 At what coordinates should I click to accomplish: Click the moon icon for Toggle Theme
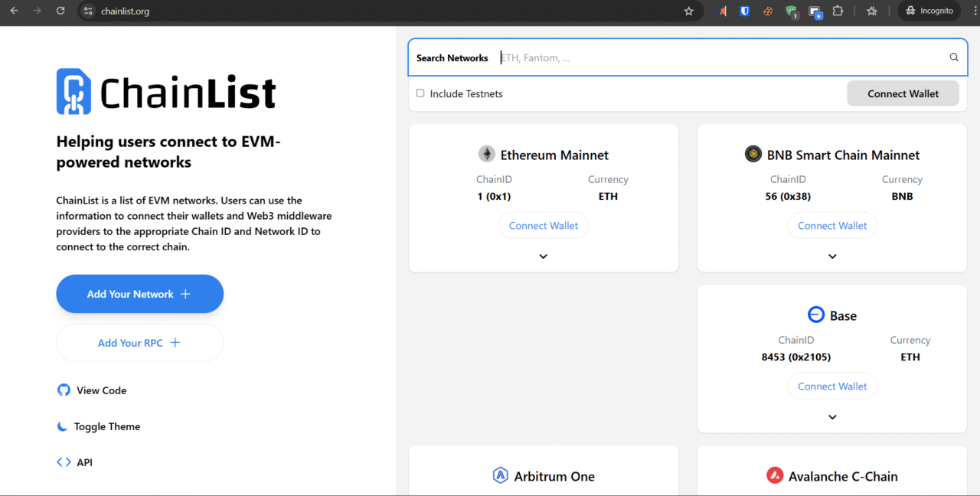[x=63, y=426]
